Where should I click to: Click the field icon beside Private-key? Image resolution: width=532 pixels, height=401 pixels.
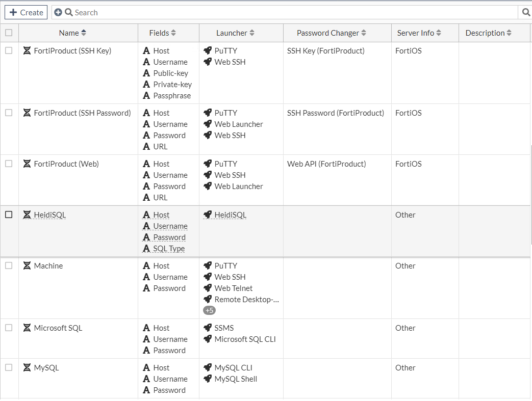(146, 85)
